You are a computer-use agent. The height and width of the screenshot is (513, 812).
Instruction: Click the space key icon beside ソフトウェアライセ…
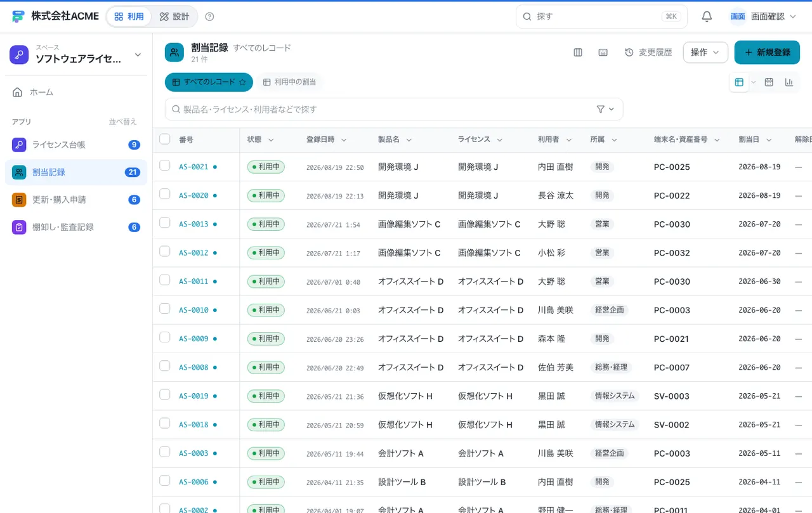pos(19,55)
